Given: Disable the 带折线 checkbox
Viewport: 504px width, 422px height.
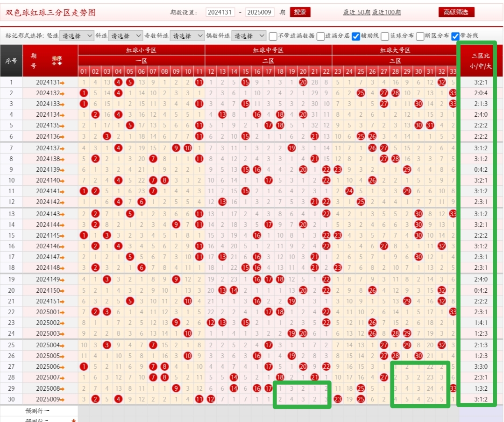Looking at the screenshot, I should (x=455, y=36).
